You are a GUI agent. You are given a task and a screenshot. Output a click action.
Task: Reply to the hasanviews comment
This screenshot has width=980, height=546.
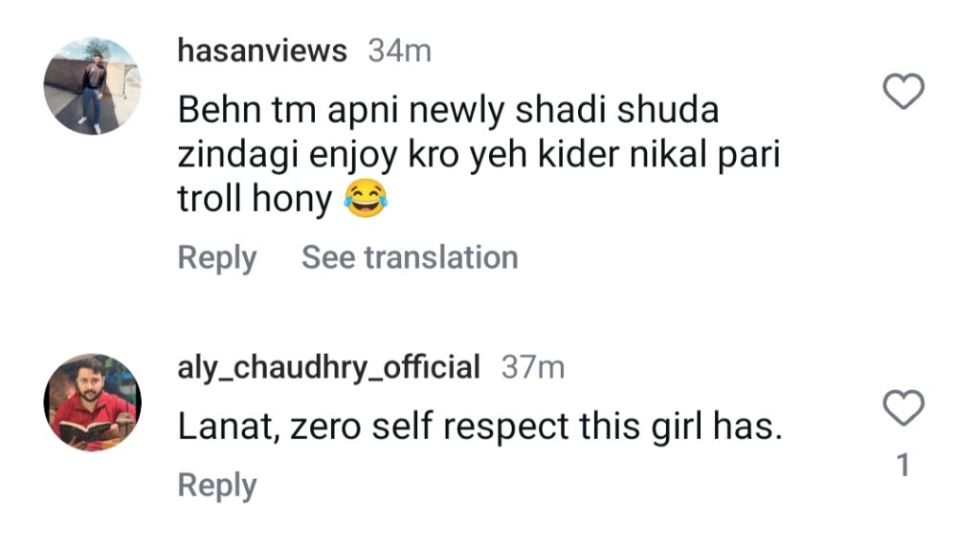(x=217, y=257)
